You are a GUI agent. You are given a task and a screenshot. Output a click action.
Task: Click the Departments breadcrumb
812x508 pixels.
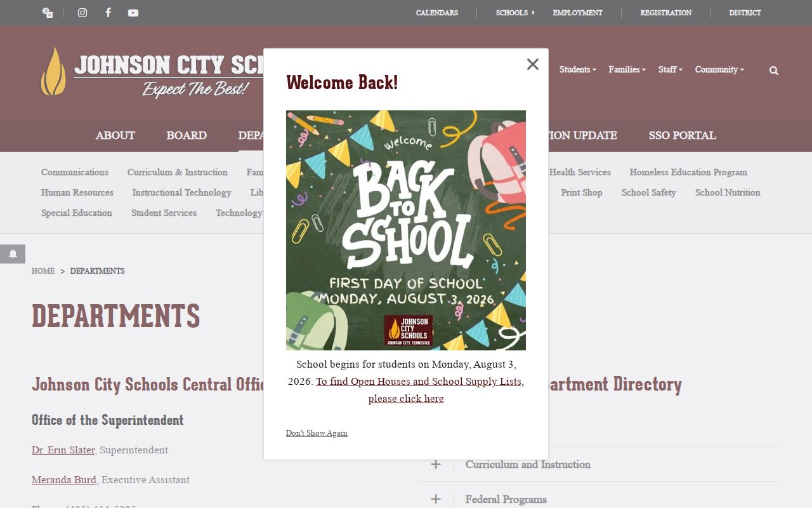pyautogui.click(x=97, y=271)
